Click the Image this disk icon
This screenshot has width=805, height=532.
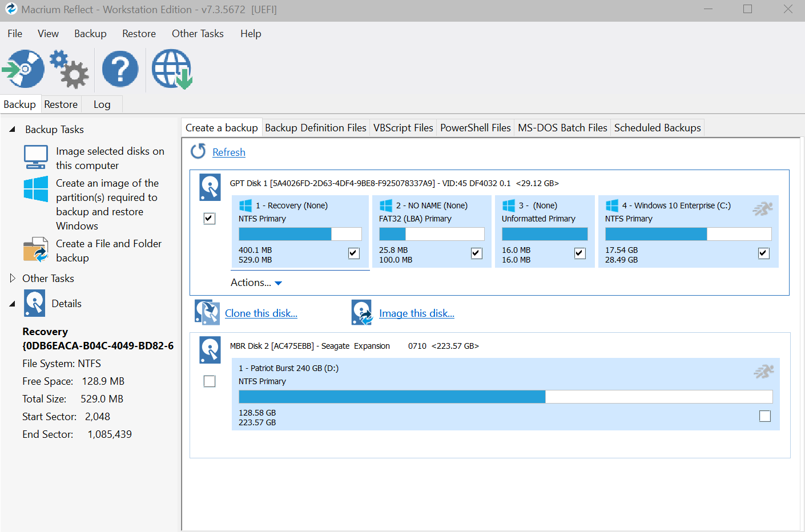click(362, 312)
